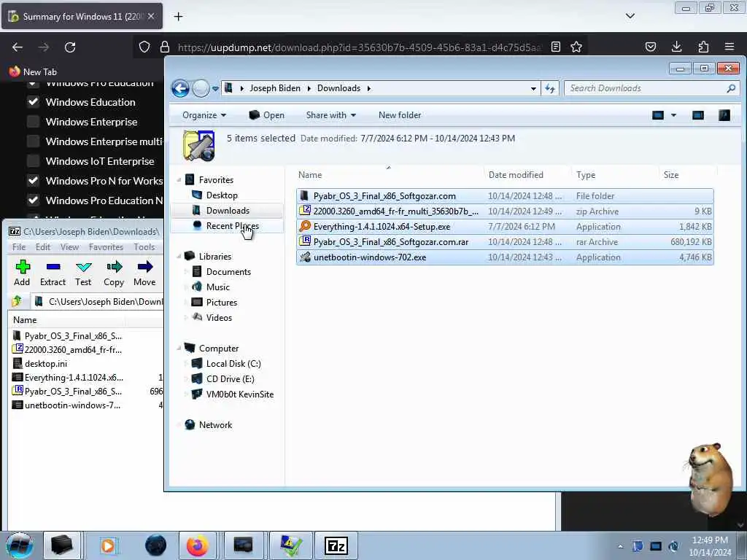The height and width of the screenshot is (560, 747).
Task: Open the Share with dropdown
Action: pos(331,115)
